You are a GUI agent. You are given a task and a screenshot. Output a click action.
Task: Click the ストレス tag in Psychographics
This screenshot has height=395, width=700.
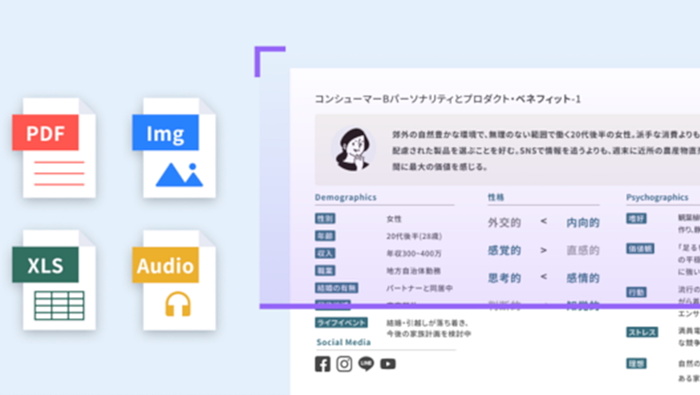click(x=642, y=332)
